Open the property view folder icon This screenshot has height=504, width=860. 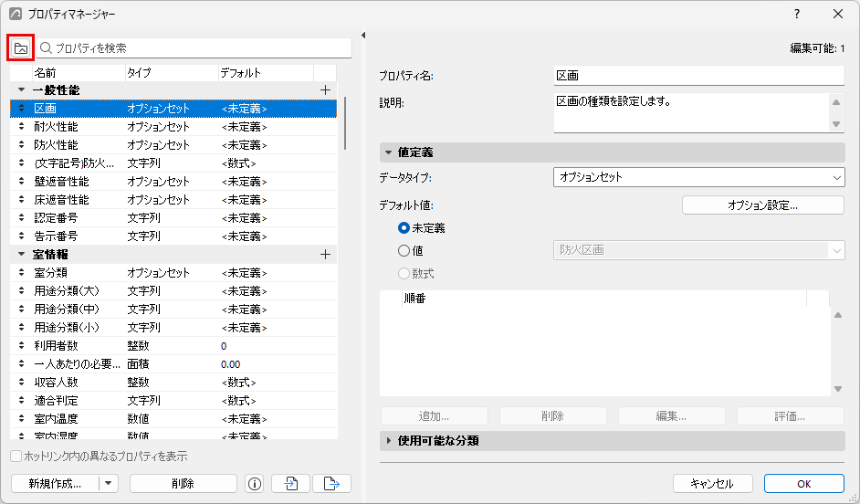click(21, 48)
